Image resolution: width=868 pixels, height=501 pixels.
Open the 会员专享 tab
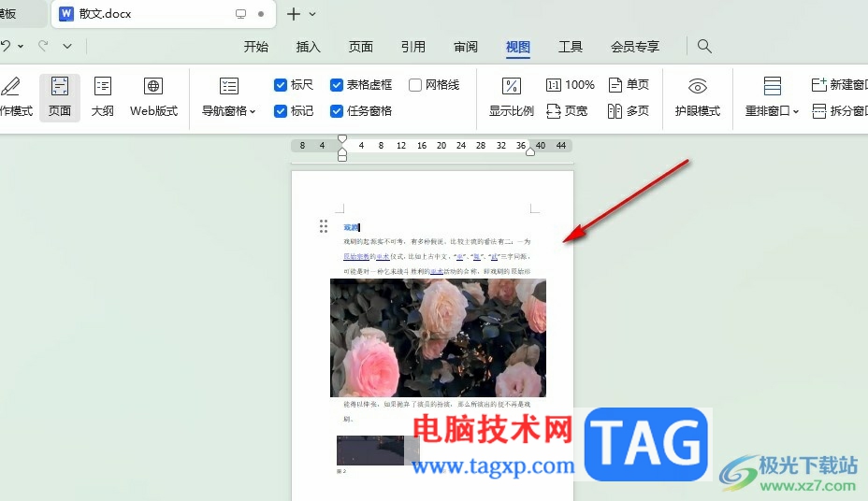[635, 47]
